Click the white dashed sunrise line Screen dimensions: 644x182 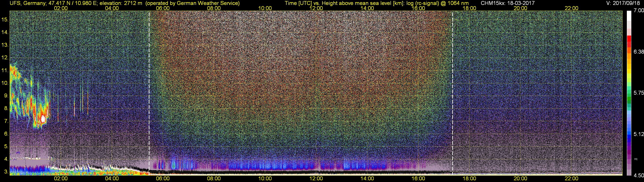click(149, 92)
